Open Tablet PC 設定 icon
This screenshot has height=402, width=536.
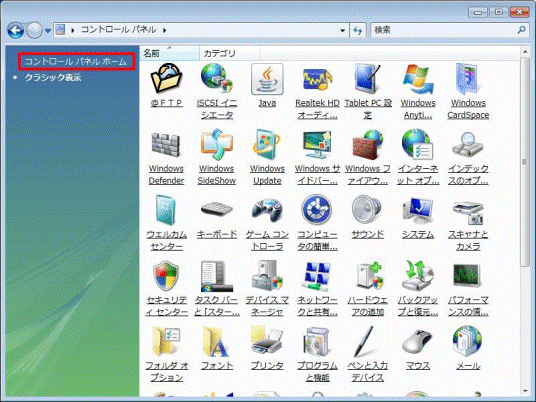pos(367,79)
